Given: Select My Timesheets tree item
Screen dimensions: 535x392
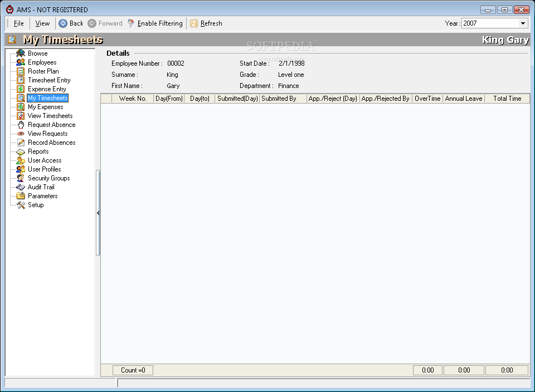Looking at the screenshot, I should [48, 98].
